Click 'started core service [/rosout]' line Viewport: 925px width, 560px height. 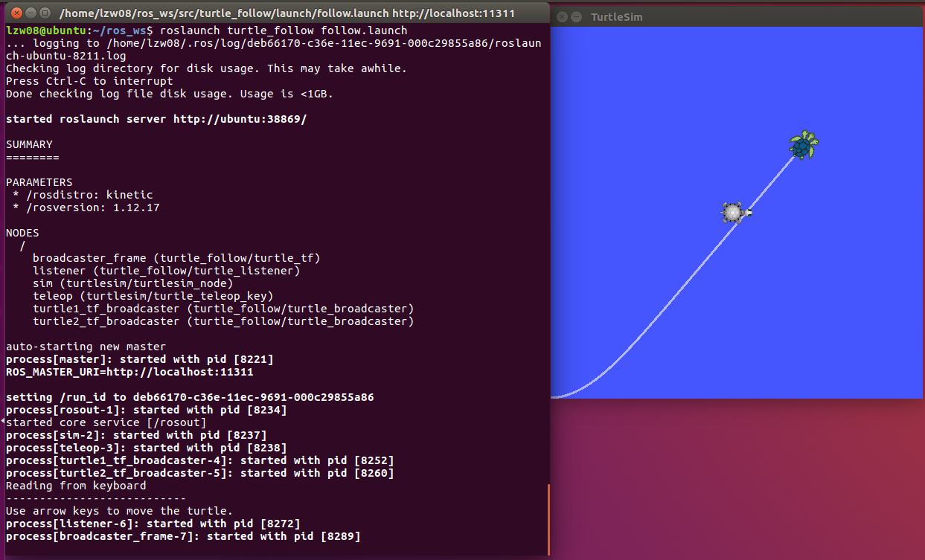(x=106, y=422)
